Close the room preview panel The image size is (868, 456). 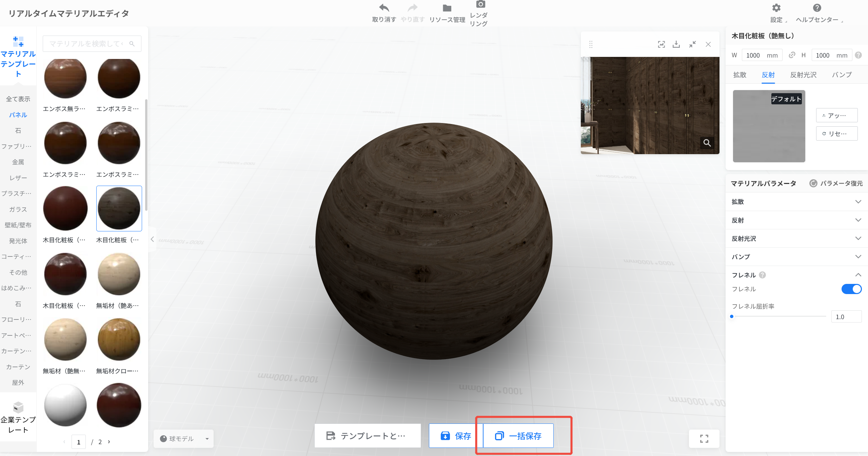click(x=708, y=44)
